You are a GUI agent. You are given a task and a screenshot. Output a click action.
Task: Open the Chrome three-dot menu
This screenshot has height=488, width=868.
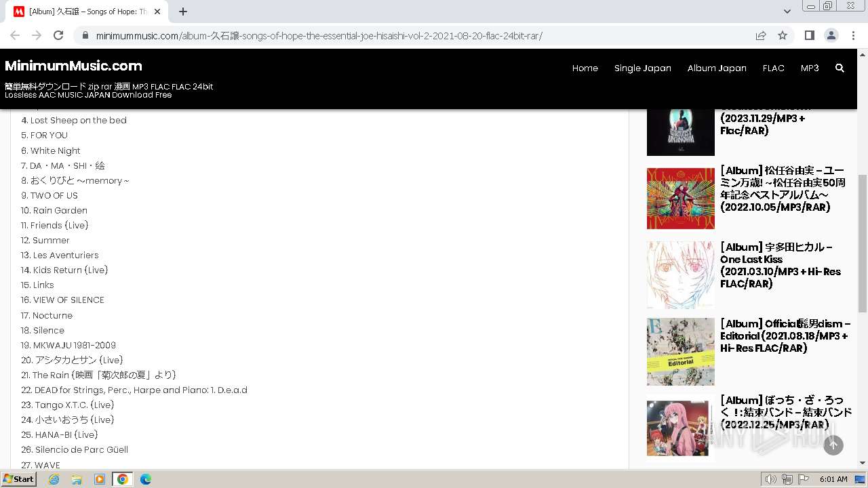(x=853, y=35)
